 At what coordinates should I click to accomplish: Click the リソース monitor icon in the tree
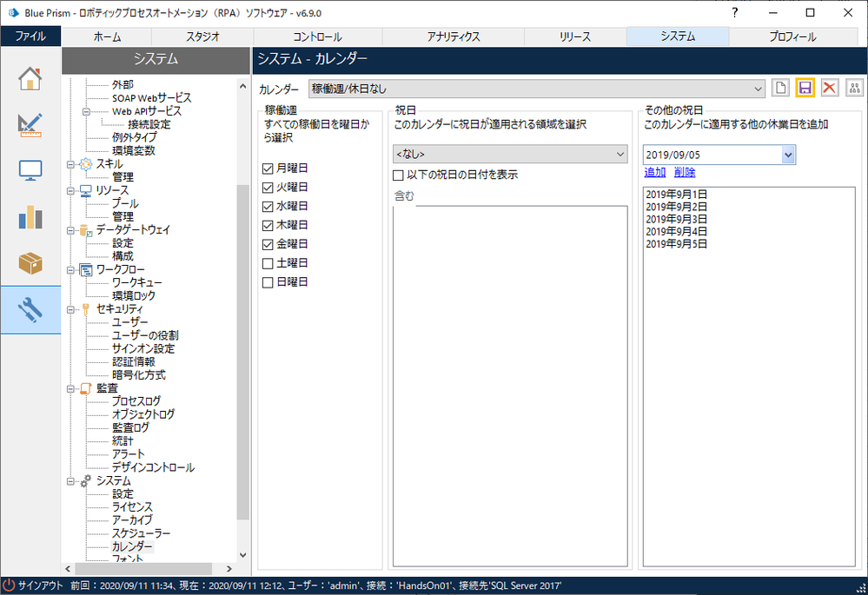pyautogui.click(x=85, y=191)
